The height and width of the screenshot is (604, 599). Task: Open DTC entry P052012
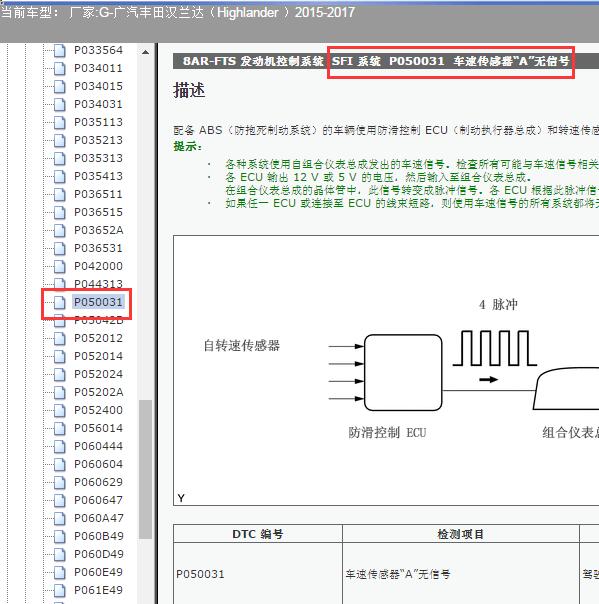(x=98, y=338)
